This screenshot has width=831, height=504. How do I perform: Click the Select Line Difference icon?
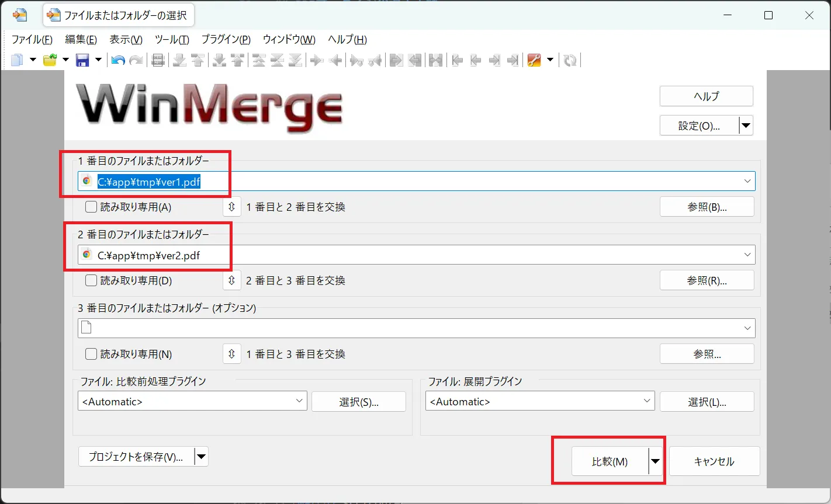(x=157, y=60)
